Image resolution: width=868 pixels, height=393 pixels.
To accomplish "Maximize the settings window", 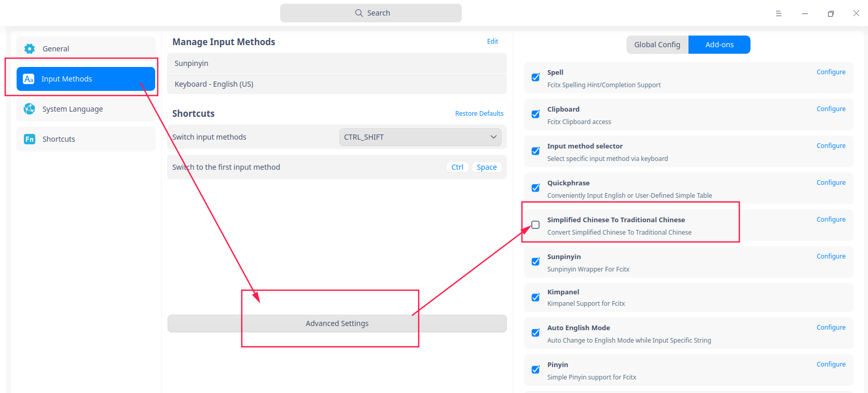I will 831,13.
